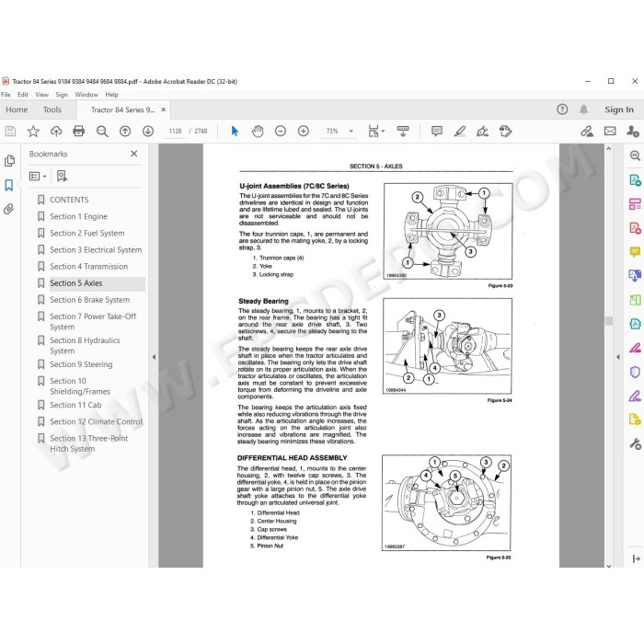Viewport: 644px width, 644px height.
Task: Add a comment sticky note
Action: coord(437,132)
